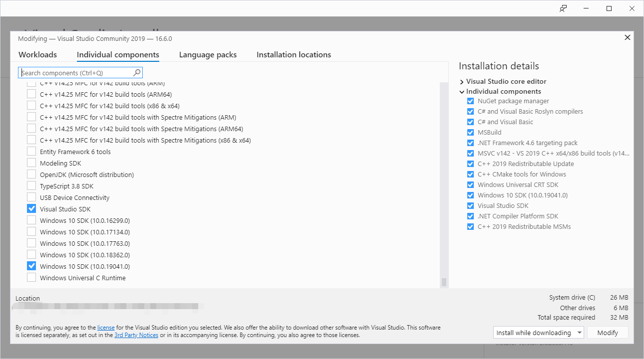Deselect NuGet package manager in Installation details

[470, 101]
